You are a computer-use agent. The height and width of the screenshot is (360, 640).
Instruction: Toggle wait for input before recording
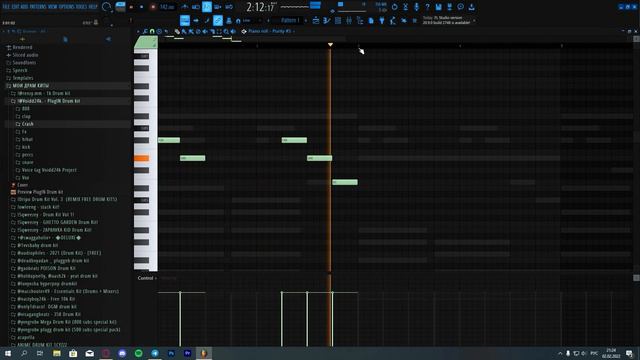[x=196, y=7]
